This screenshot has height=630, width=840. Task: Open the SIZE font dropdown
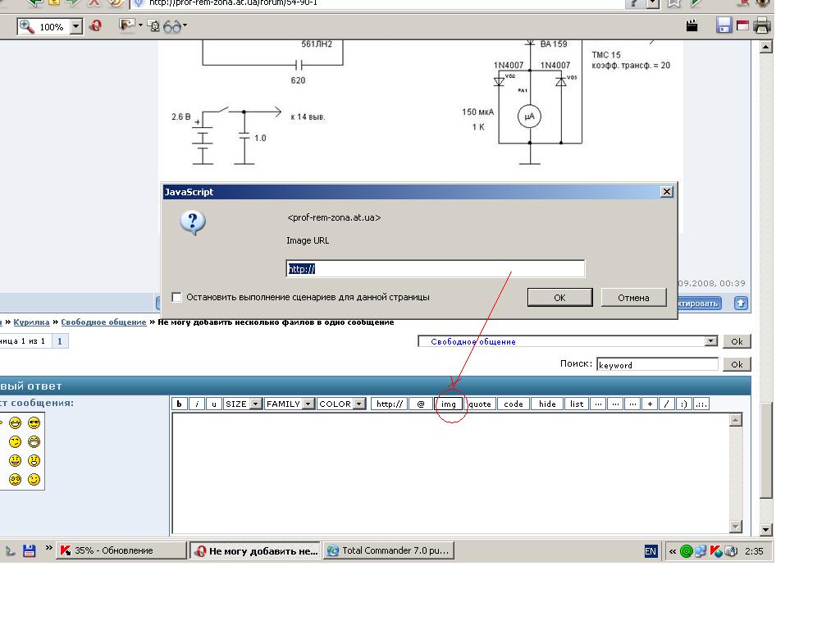click(243, 404)
